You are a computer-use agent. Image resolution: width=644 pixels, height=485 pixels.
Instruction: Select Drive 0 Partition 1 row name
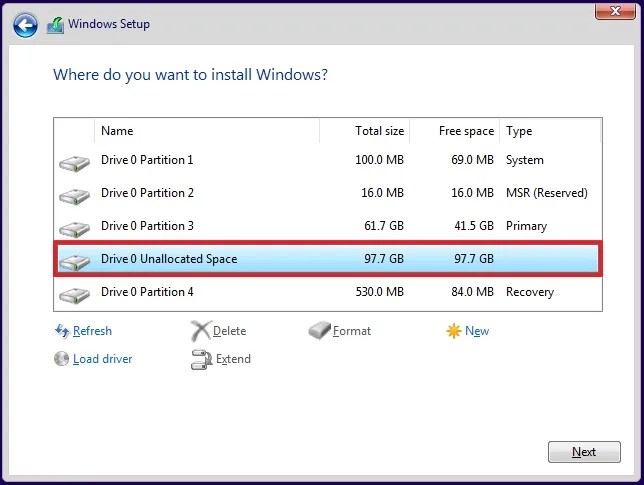[147, 160]
